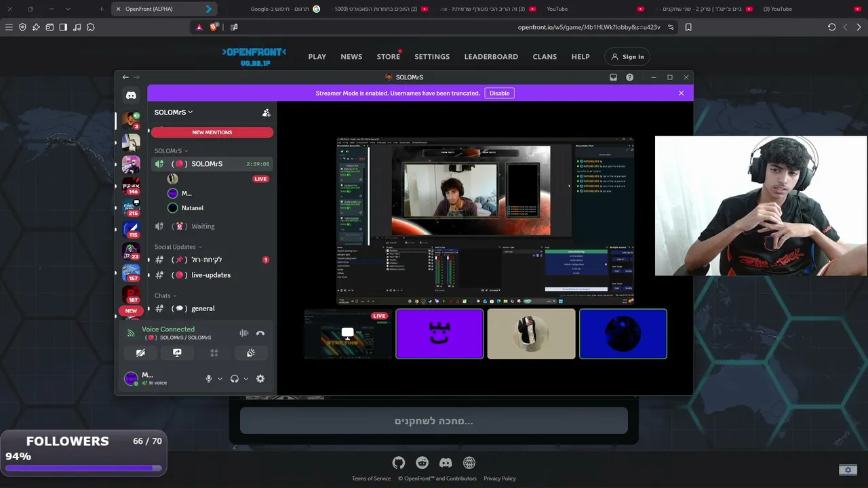
Task: Open the general text channel
Action: click(x=212, y=308)
